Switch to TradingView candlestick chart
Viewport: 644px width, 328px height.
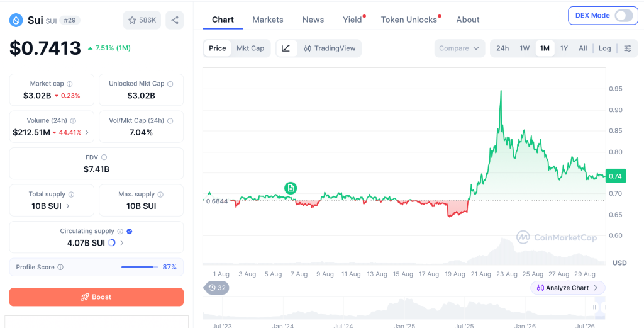click(x=330, y=48)
